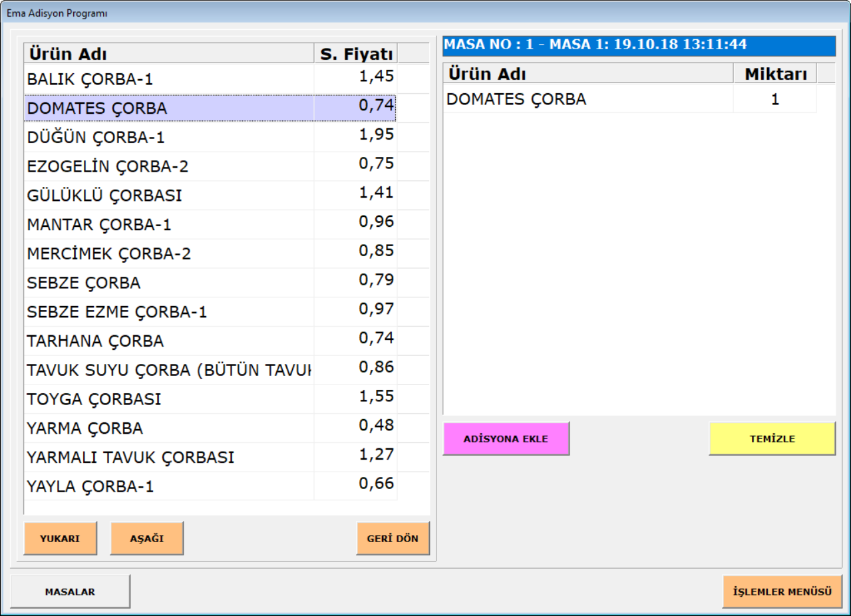The width and height of the screenshot is (851, 616).
Task: Click the S. Fiyatı column header
Action: coord(356,54)
